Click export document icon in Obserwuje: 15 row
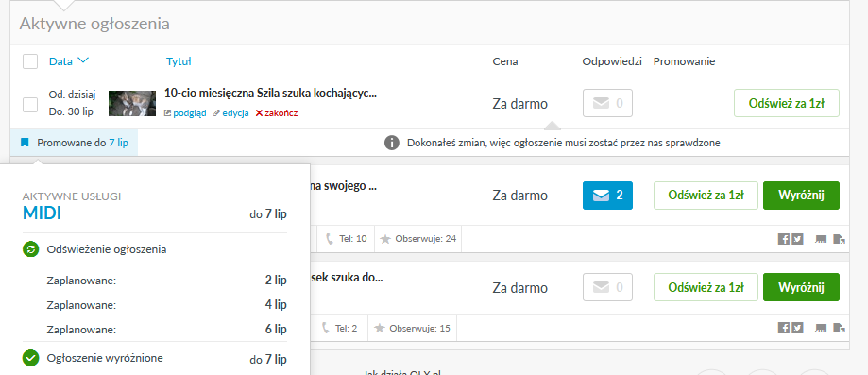The width and height of the screenshot is (868, 375). point(840,328)
